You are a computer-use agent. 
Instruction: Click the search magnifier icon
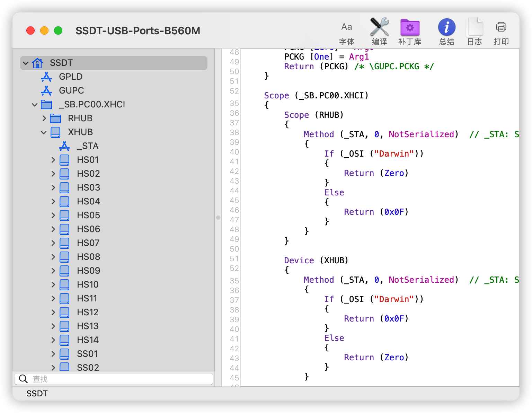click(x=23, y=379)
